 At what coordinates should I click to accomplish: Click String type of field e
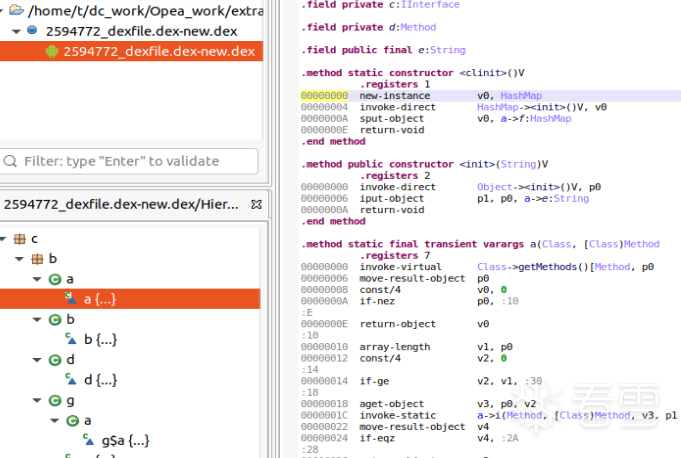pyautogui.click(x=448, y=50)
